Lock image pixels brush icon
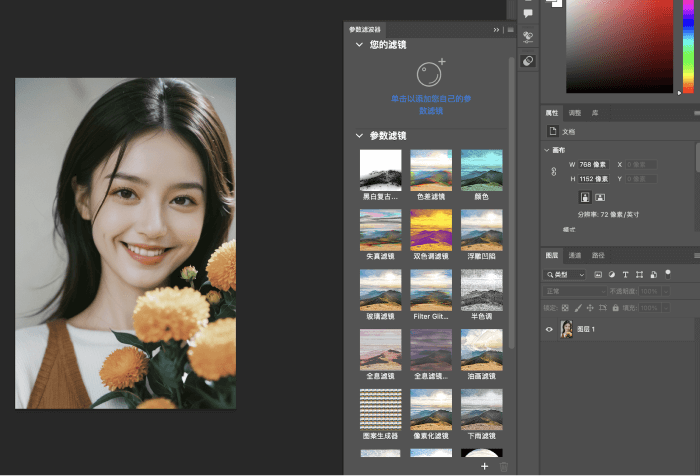 [578, 308]
